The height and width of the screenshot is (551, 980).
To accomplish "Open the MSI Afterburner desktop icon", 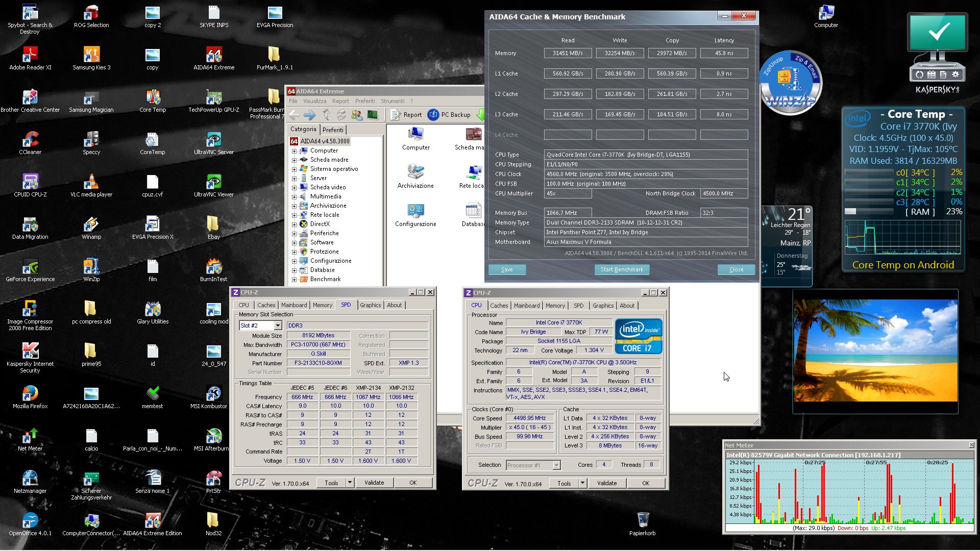I will tap(212, 439).
